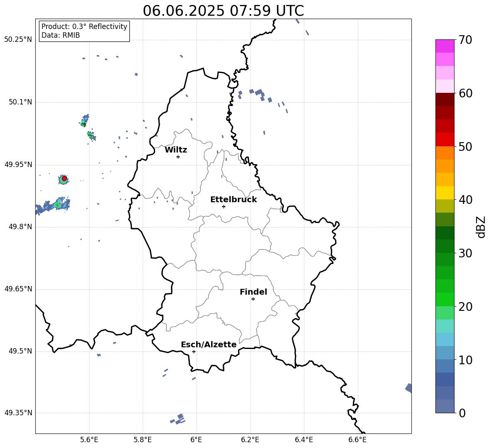Click the 49.5°N latitude label

[x=20, y=351]
